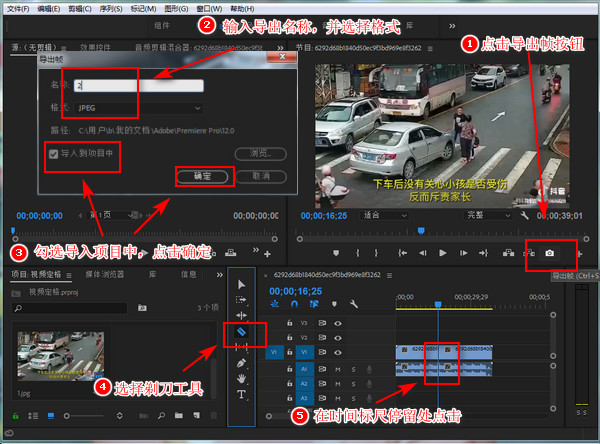Go to Out point in program monitor
The height and width of the screenshot is (444, 600).
[483, 253]
